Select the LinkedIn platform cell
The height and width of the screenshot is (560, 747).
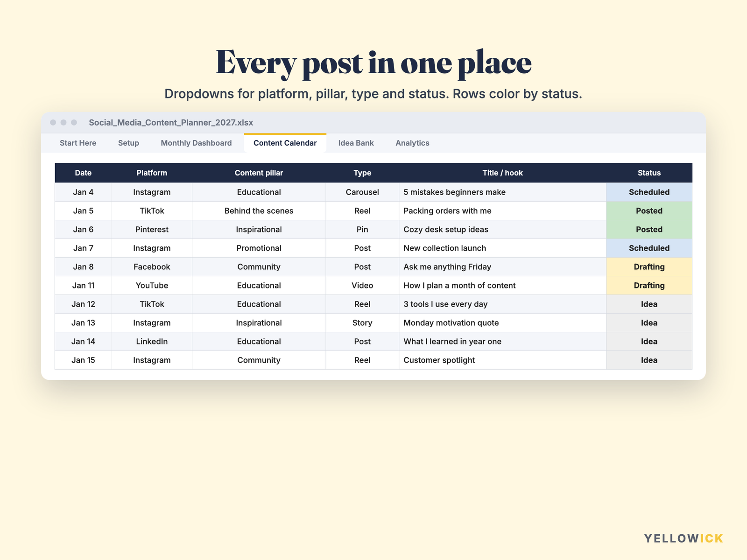tap(152, 342)
